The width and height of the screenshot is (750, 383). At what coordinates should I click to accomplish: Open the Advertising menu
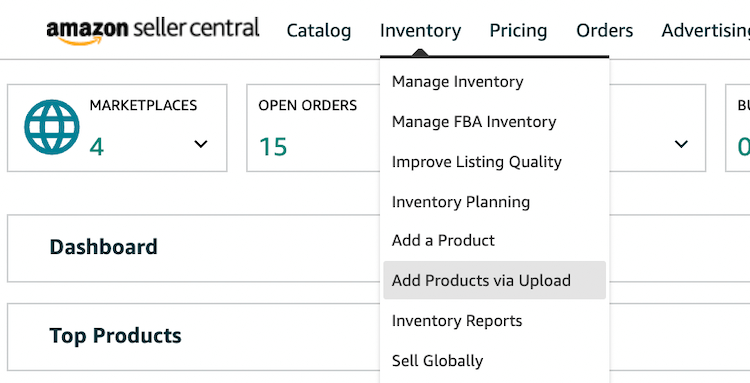(x=706, y=31)
